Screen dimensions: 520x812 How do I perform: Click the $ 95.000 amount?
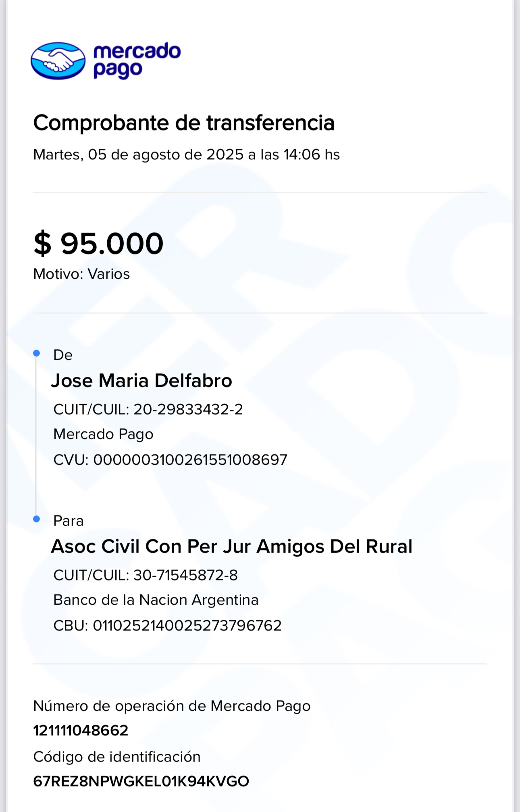click(x=98, y=244)
